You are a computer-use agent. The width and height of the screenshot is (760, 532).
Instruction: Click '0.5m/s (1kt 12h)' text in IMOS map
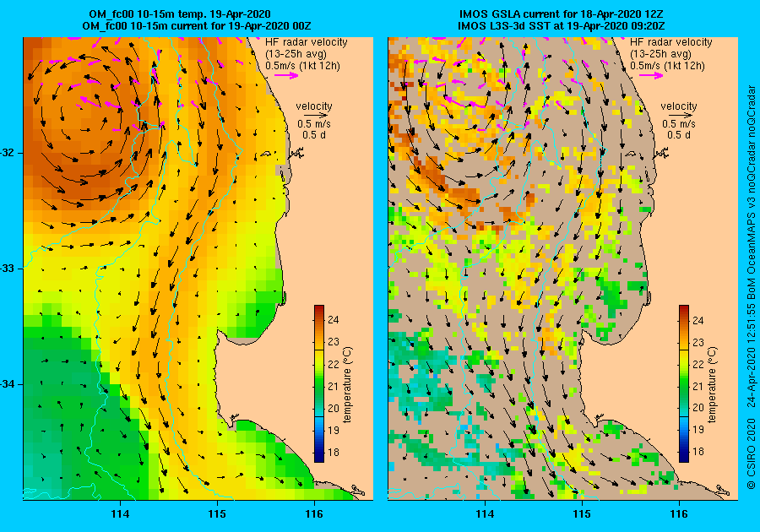667,66
